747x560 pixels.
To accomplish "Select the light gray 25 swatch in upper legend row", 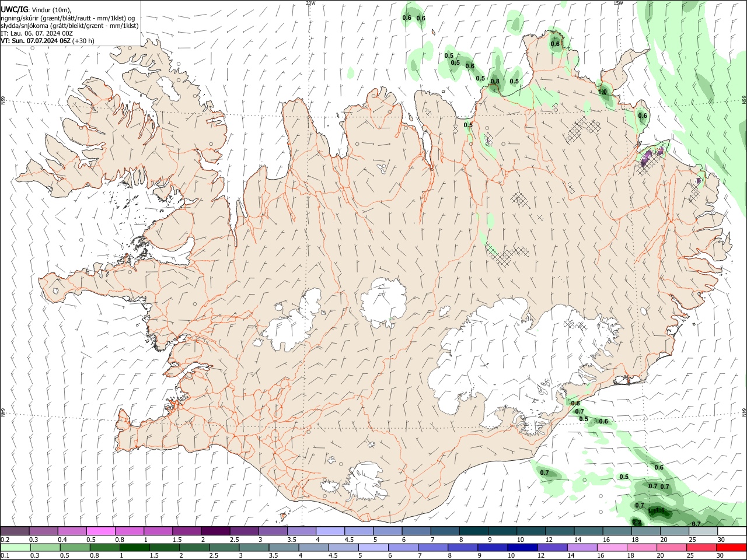I will [703, 531].
